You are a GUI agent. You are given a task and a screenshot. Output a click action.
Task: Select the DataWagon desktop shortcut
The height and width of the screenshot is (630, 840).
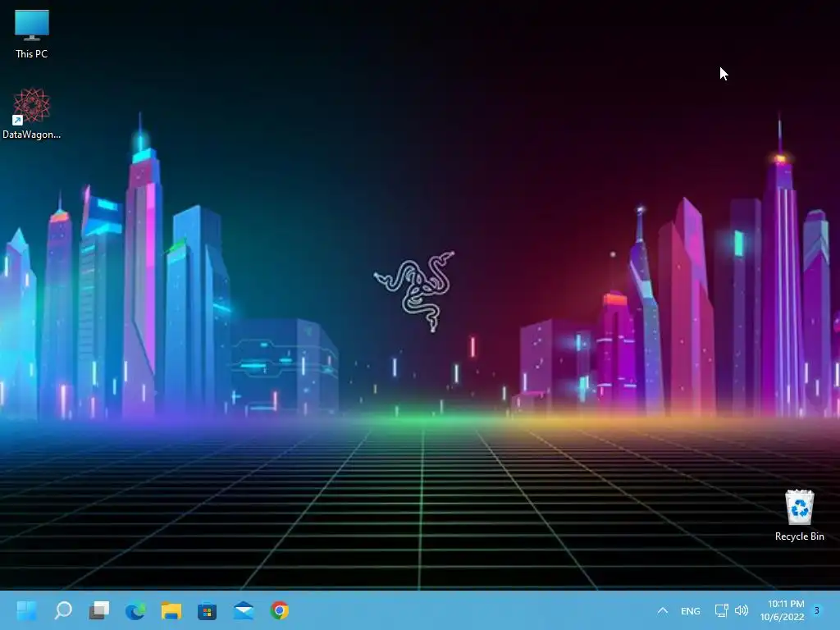32,113
